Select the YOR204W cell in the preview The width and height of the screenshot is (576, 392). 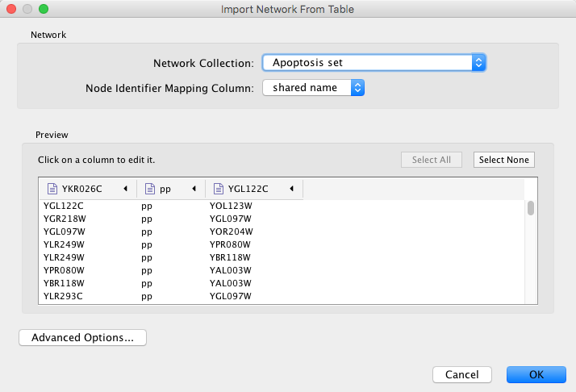click(231, 231)
